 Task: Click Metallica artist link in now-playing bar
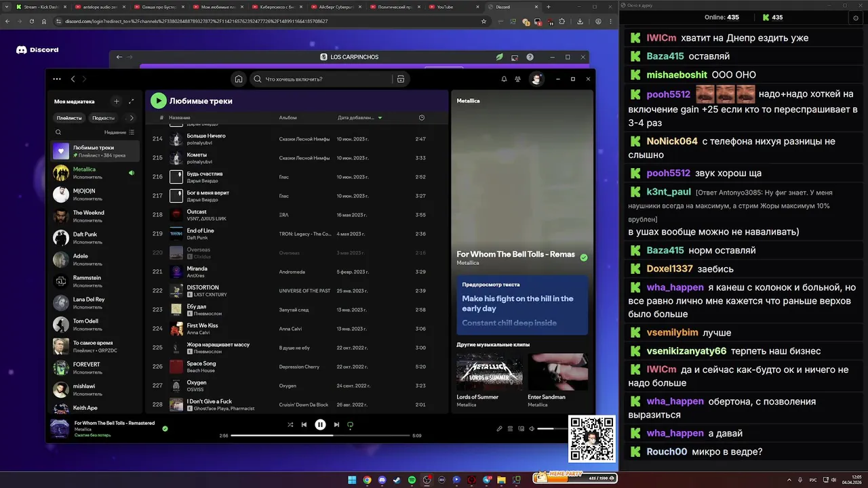click(83, 429)
